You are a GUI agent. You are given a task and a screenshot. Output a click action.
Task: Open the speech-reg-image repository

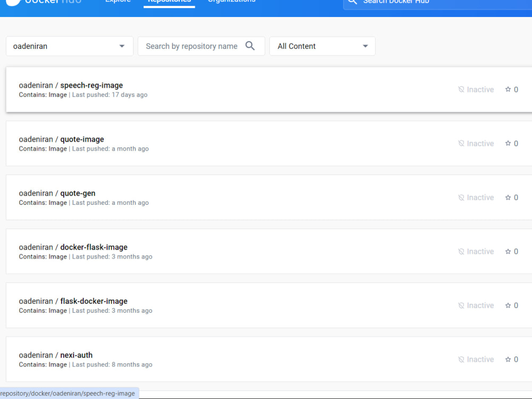pyautogui.click(x=92, y=85)
